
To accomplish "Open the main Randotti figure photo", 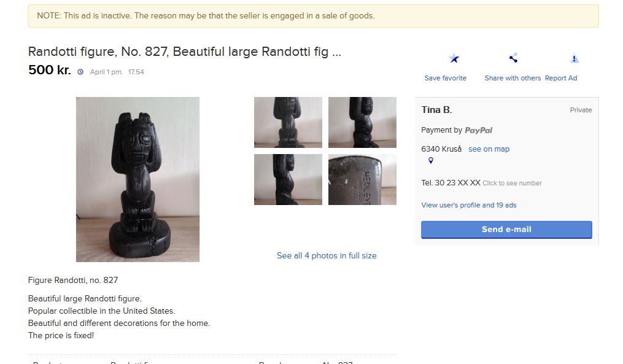I will pos(137,179).
